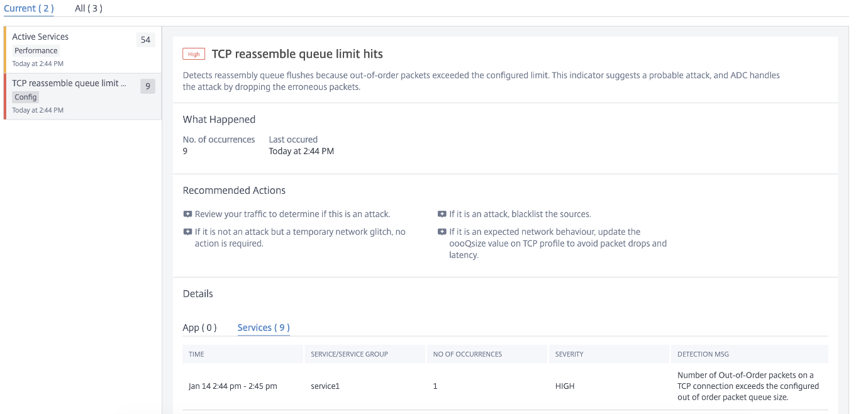The width and height of the screenshot is (868, 414).
Task: Click the occurrences value 1 in service1 row
Action: (435, 386)
